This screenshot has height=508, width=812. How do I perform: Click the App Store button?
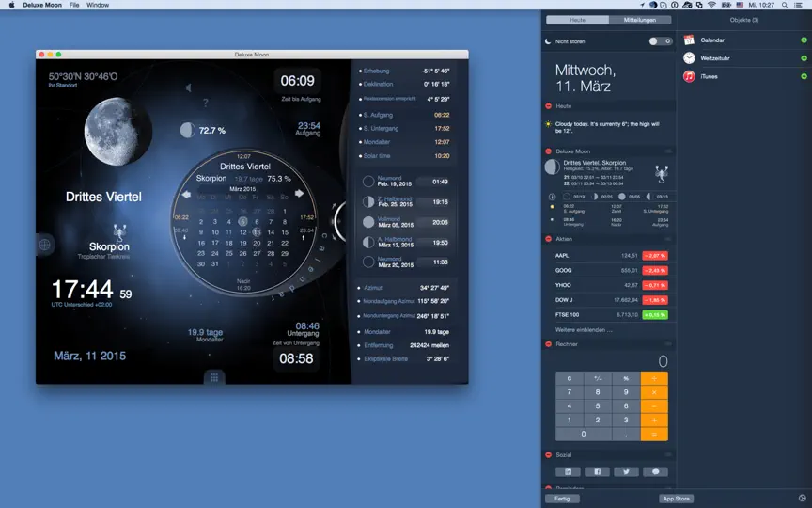coord(677,499)
